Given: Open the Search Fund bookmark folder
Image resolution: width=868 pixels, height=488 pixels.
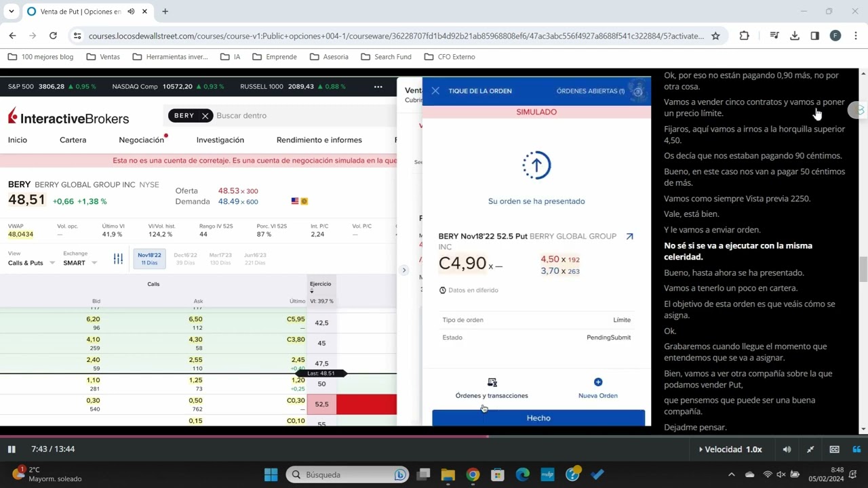Looking at the screenshot, I should 386,57.
